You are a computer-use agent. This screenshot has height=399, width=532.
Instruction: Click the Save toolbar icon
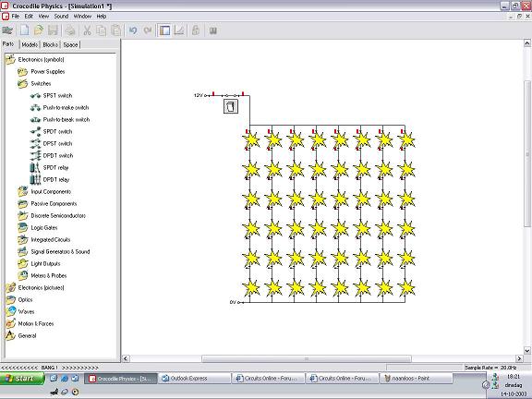tap(53, 30)
